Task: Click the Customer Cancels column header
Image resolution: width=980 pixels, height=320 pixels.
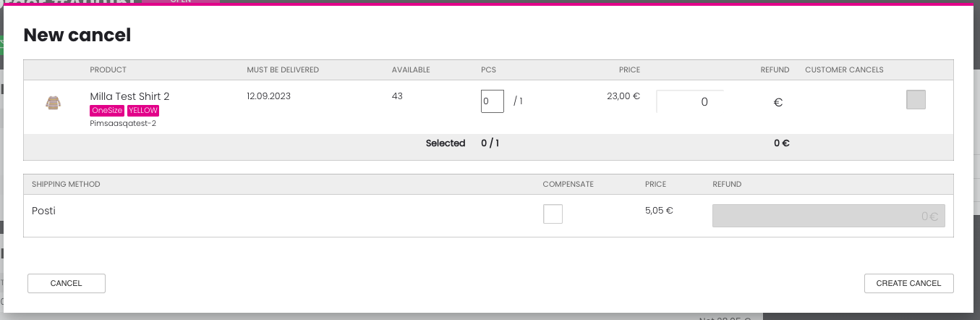Action: [844, 70]
